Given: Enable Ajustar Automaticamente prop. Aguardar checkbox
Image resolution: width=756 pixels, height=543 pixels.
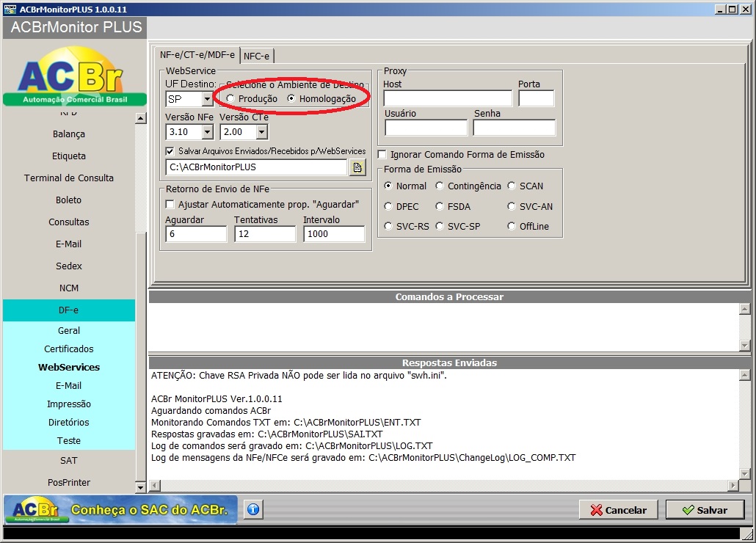Looking at the screenshot, I should [170, 204].
